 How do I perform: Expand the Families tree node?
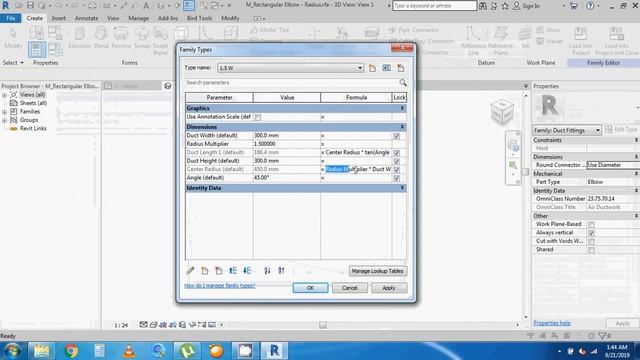click(x=4, y=112)
